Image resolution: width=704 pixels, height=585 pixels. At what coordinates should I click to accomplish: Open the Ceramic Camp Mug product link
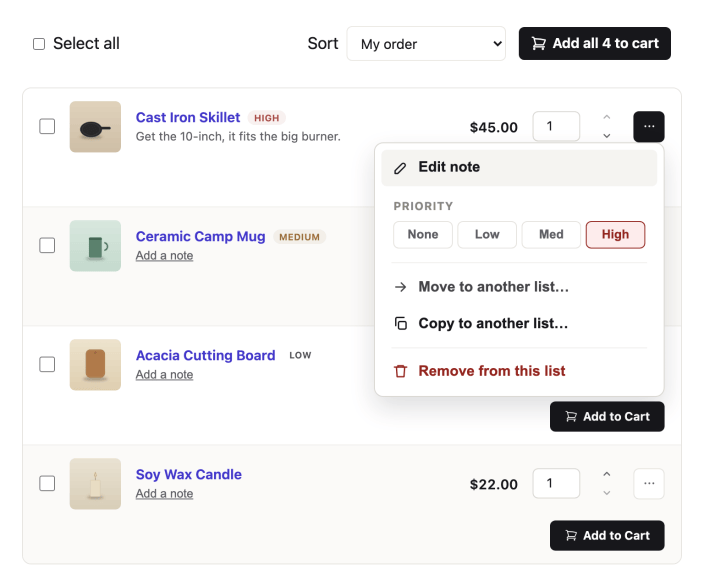point(201,237)
